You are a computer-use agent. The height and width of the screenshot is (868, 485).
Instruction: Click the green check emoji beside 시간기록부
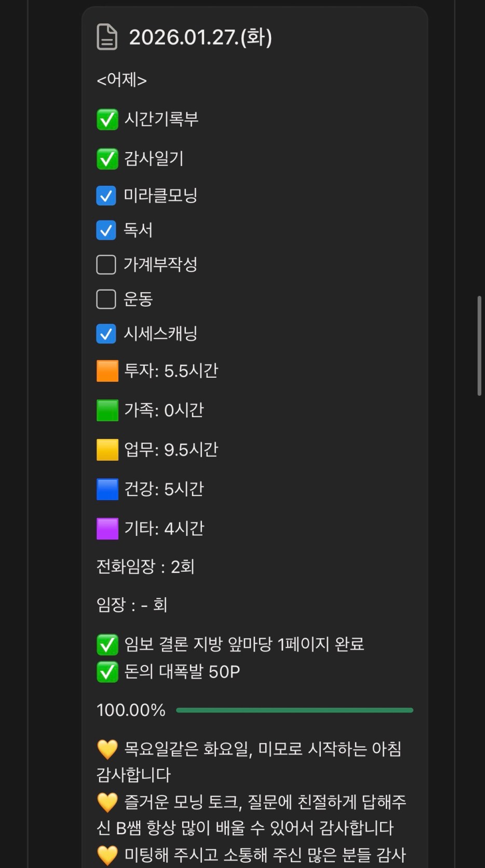click(x=107, y=119)
